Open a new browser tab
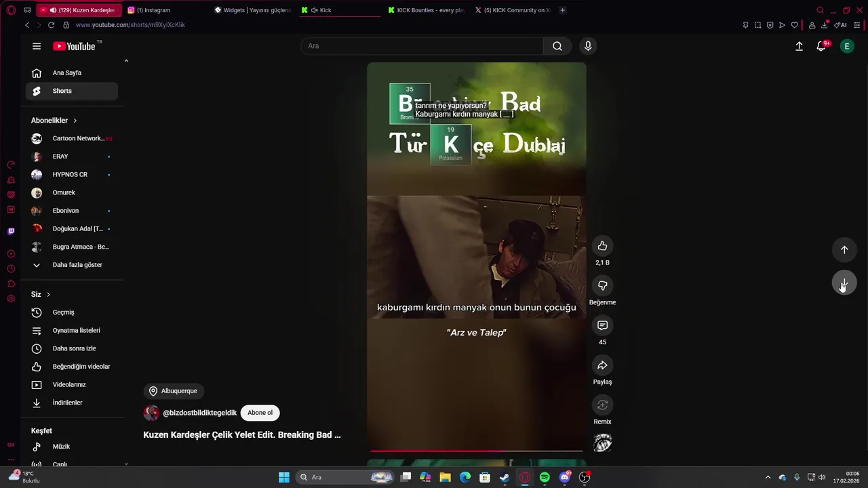 pos(562,10)
